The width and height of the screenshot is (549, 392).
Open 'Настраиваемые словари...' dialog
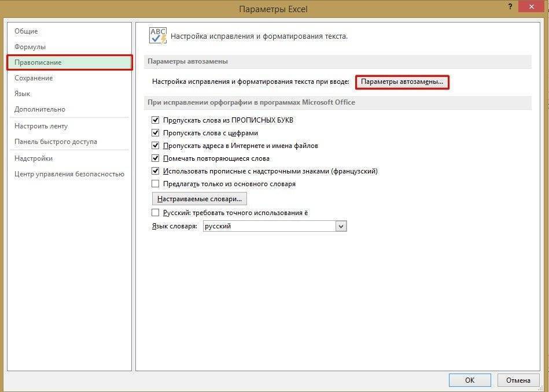click(200, 198)
